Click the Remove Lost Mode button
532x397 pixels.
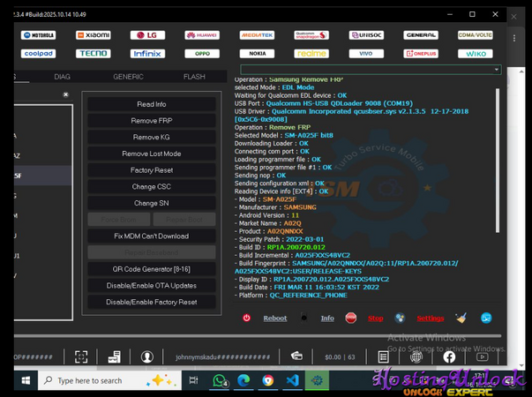coord(152,154)
